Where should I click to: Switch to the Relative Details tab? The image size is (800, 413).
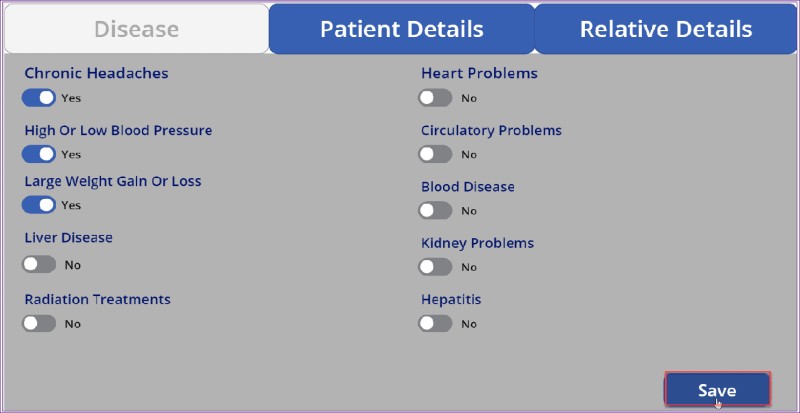pyautogui.click(x=665, y=29)
